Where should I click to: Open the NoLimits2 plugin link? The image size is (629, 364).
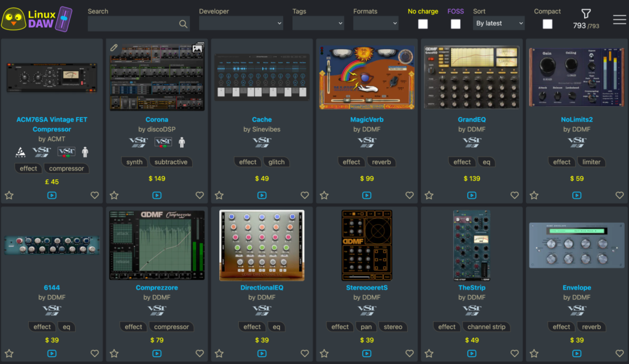tap(576, 120)
